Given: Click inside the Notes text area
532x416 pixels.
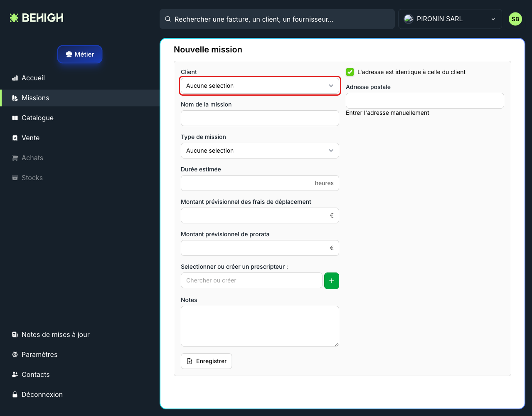Looking at the screenshot, I should (x=260, y=326).
